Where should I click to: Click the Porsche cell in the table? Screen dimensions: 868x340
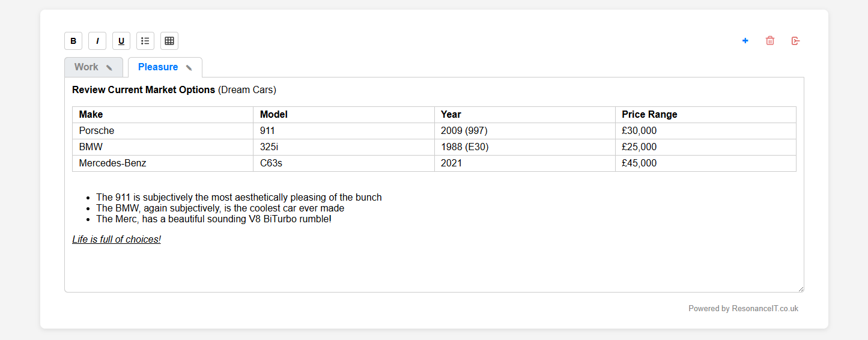pyautogui.click(x=97, y=131)
